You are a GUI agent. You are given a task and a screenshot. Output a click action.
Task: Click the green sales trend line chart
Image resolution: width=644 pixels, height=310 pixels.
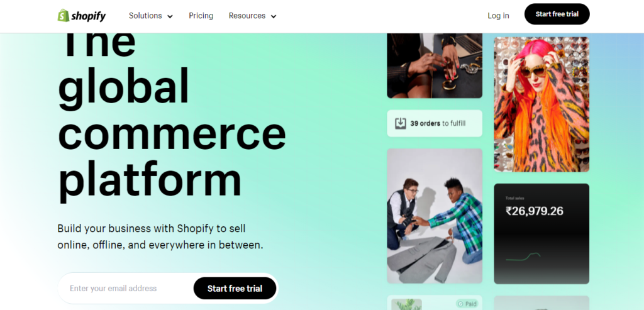tap(523, 257)
